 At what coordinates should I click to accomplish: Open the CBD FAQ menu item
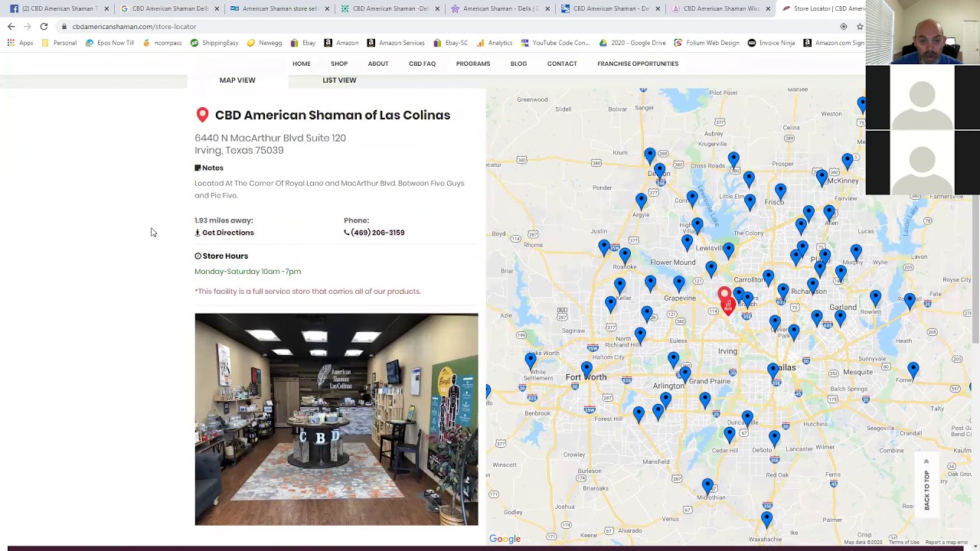[x=422, y=64]
